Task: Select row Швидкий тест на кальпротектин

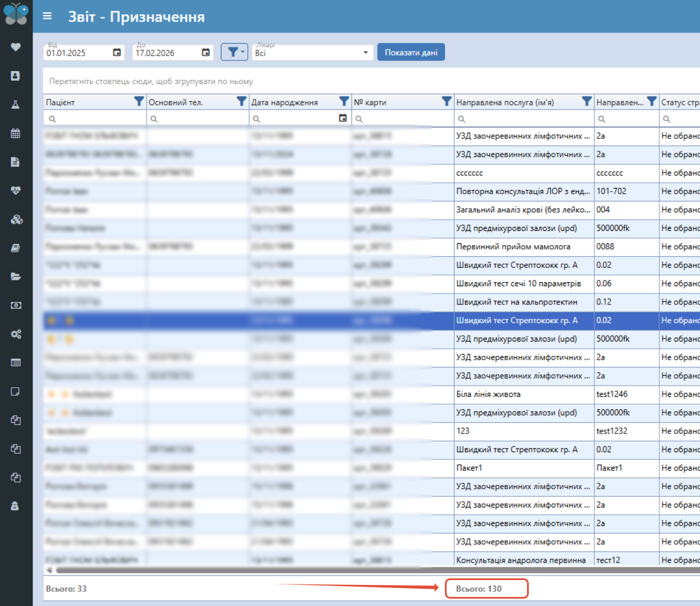Action: (371, 302)
